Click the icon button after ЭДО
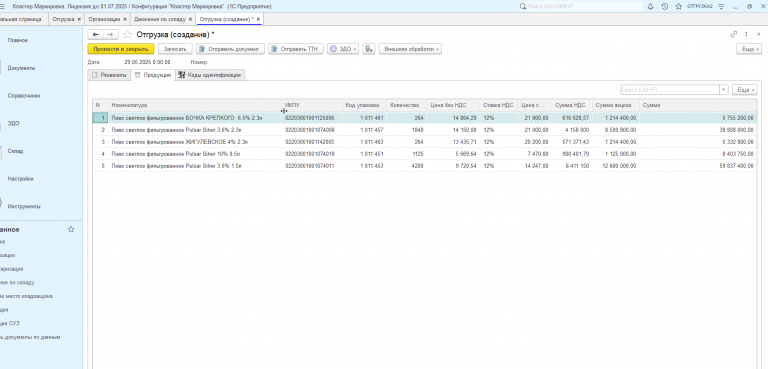The image size is (768, 369). point(369,49)
